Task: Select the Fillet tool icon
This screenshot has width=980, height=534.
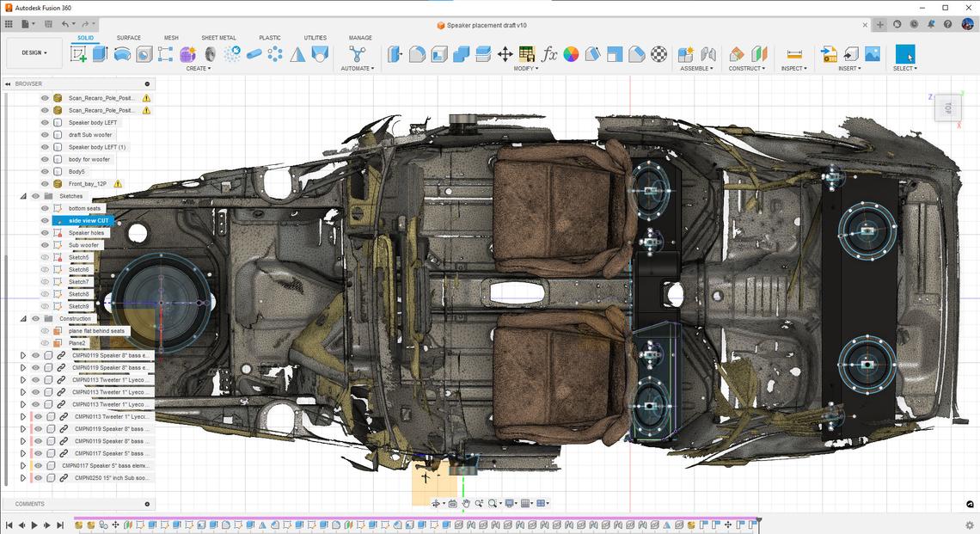Action: click(417, 54)
